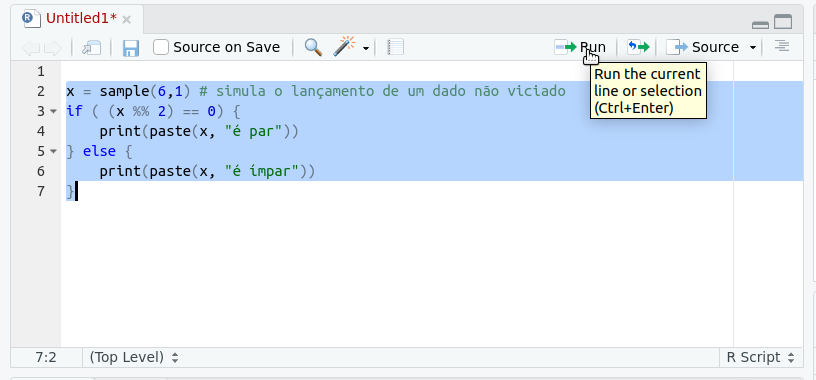Click the 7:2 cursor position indicator
The height and width of the screenshot is (380, 816).
(46, 358)
